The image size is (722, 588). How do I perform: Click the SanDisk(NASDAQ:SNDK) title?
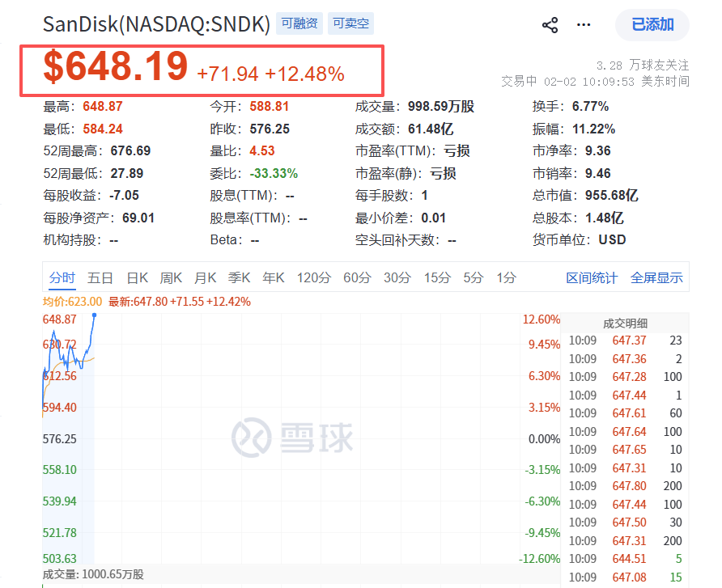pos(156,24)
